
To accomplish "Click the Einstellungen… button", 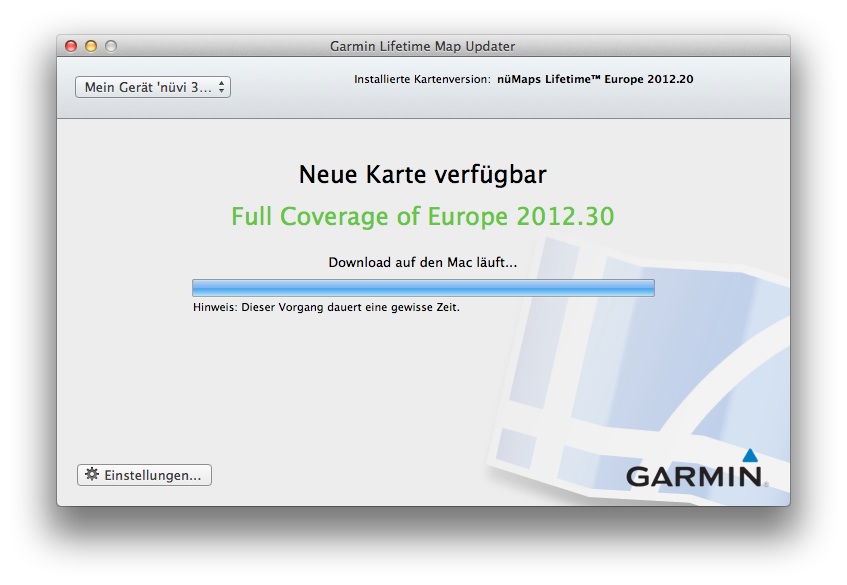I will (x=144, y=475).
